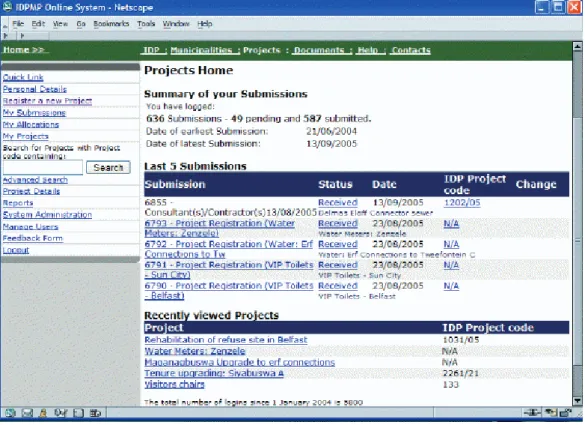The width and height of the screenshot is (585, 425).
Task: Open Tenure upgrading: Siyabuswa A
Action: (214, 373)
